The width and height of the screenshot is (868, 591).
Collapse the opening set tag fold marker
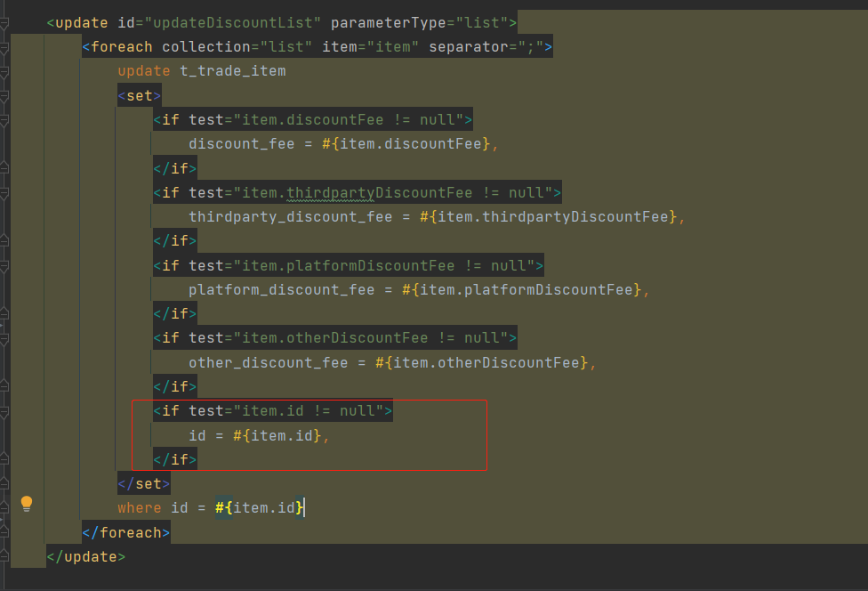click(4, 96)
